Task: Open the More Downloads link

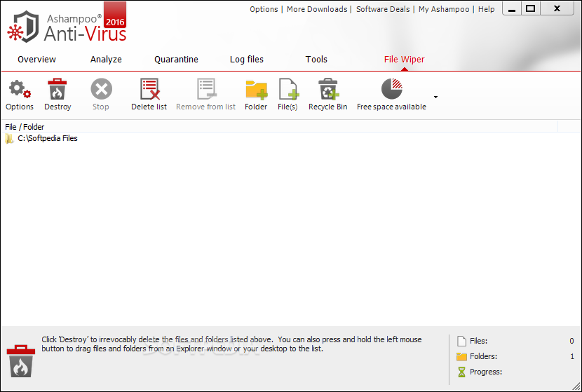Action: pos(317,9)
